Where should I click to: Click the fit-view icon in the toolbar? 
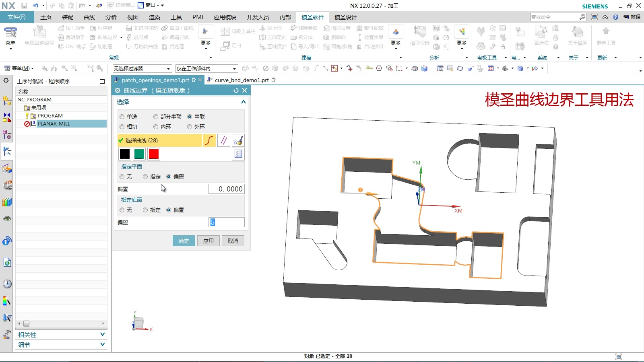point(440,68)
